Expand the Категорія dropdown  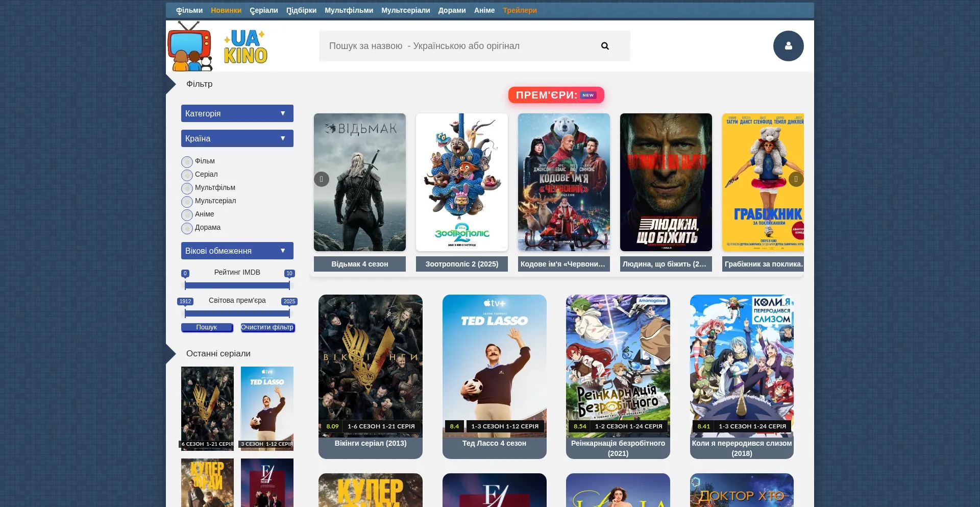coord(237,113)
